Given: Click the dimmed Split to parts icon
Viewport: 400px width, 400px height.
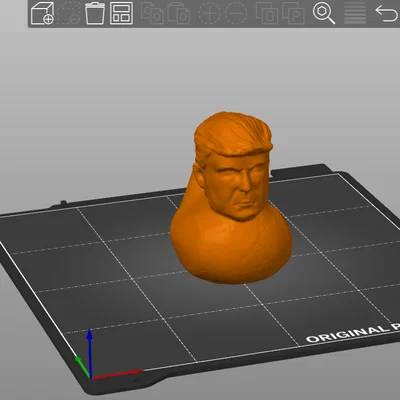Looking at the screenshot, I should [293, 13].
